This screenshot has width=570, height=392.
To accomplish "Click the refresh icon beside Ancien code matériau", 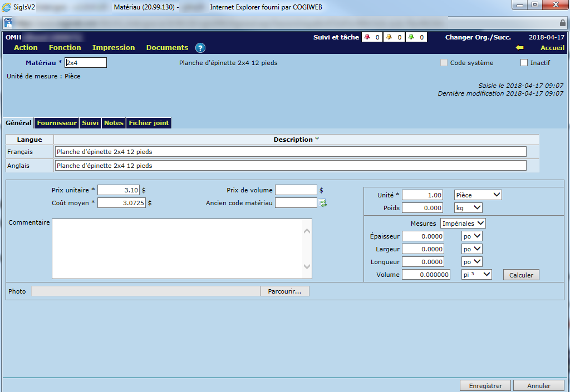I will tap(322, 203).
